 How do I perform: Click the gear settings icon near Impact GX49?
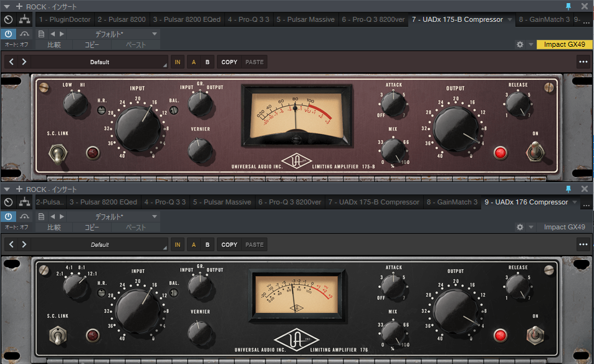click(519, 45)
